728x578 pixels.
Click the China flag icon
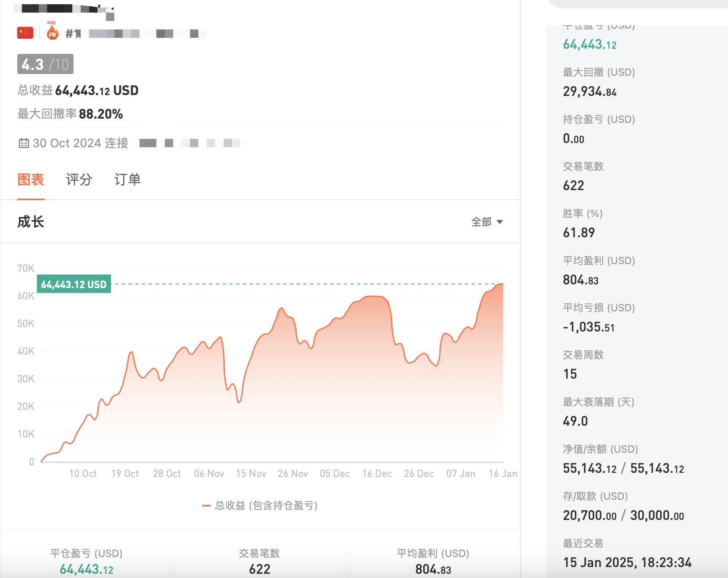[25, 33]
